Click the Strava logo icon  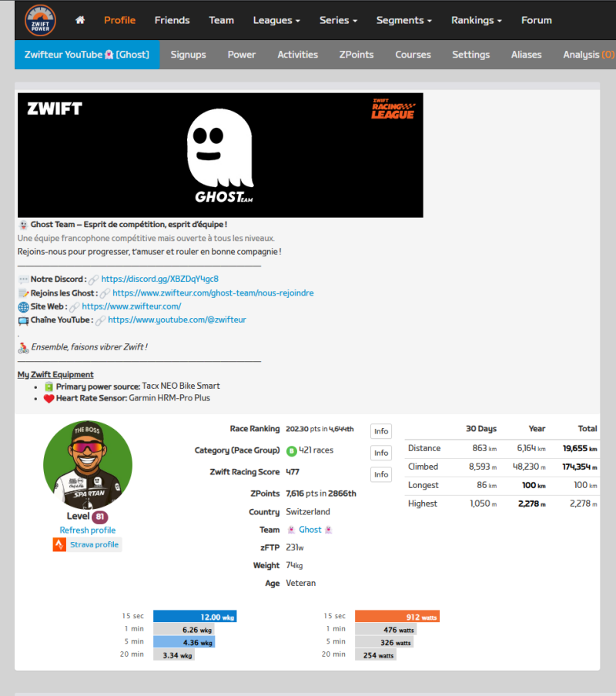click(59, 544)
